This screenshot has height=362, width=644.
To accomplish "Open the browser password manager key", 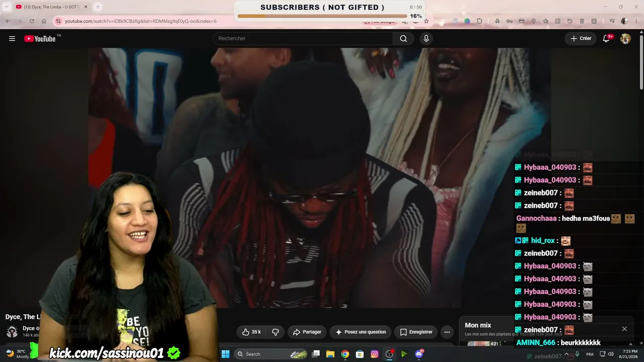I will (x=509, y=21).
